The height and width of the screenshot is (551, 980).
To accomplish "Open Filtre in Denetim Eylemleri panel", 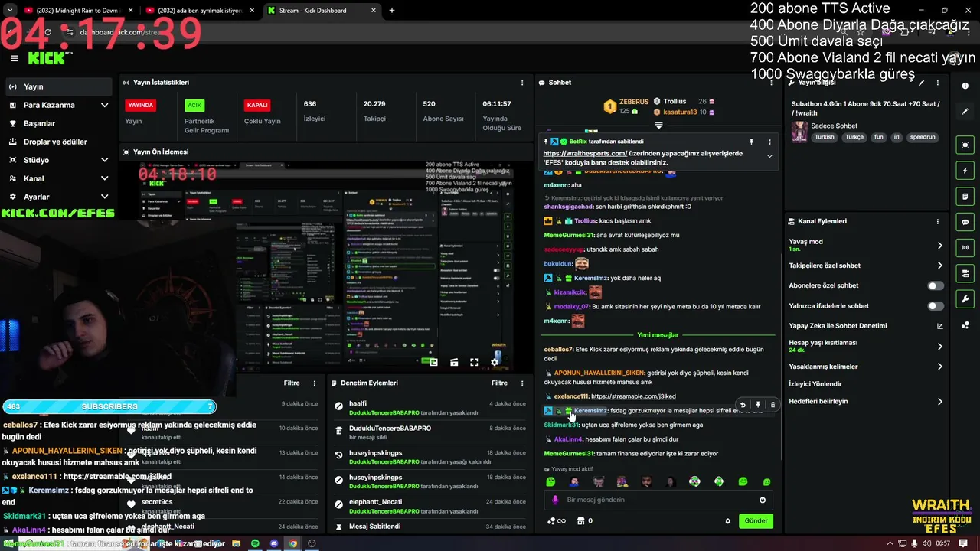I will (x=499, y=383).
